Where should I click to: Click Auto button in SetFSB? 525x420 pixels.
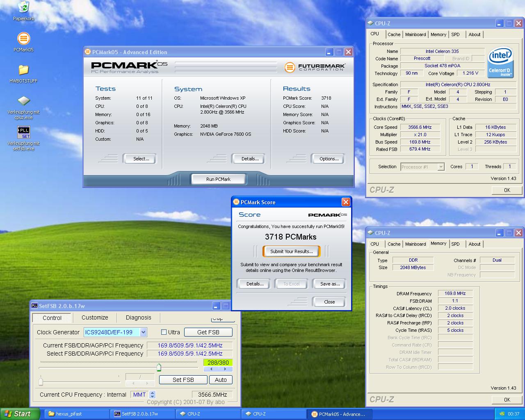[x=221, y=380]
